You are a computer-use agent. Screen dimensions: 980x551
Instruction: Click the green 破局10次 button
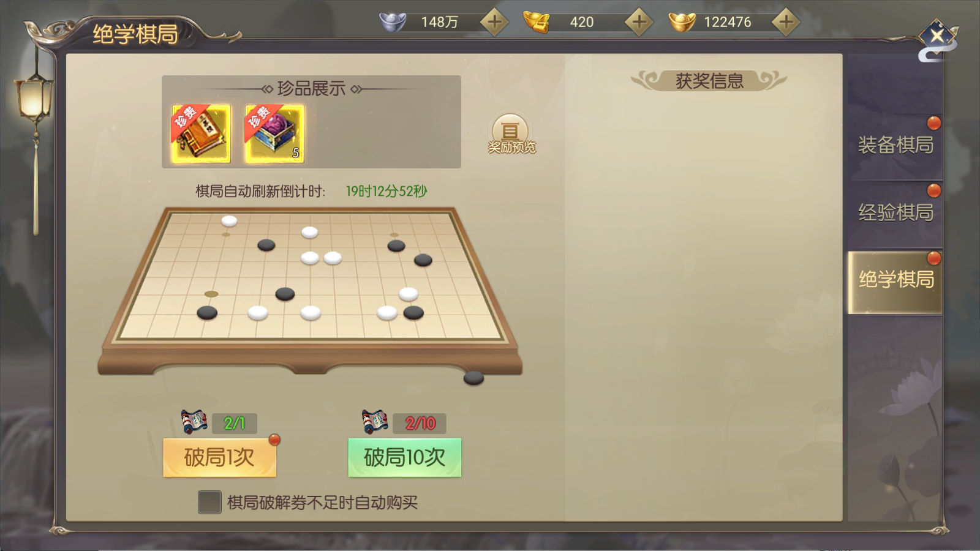(404, 457)
